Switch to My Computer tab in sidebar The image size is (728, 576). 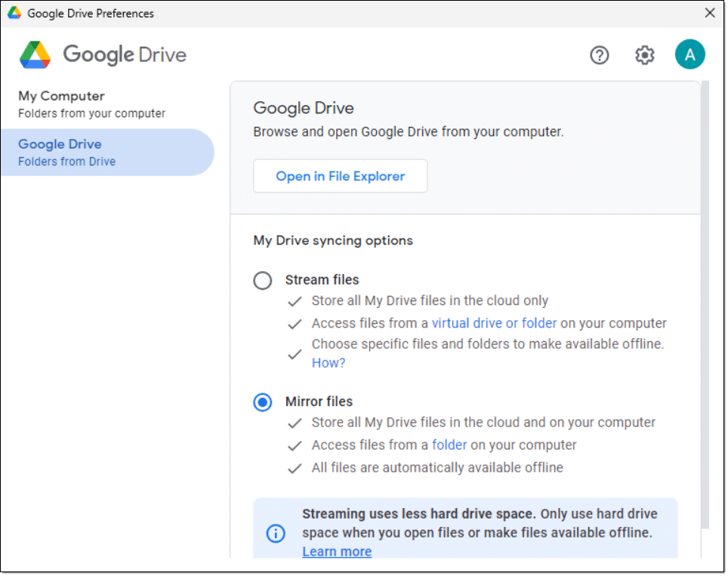[x=91, y=104]
